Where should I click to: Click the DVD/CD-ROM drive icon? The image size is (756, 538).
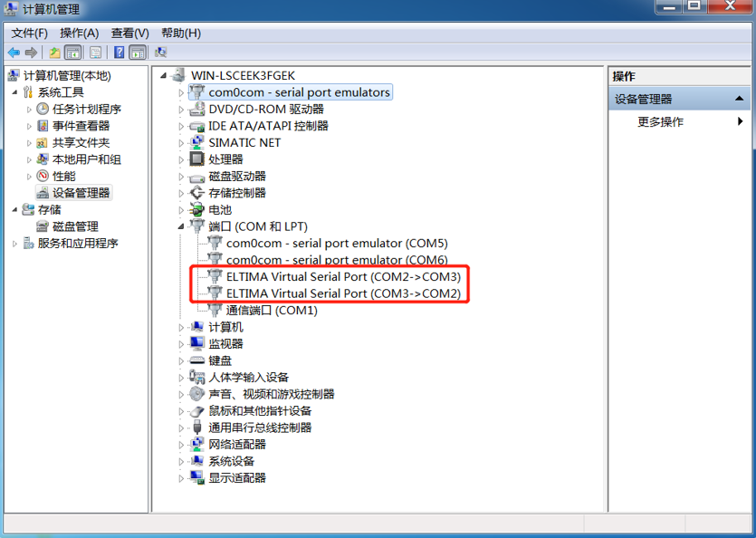(x=196, y=109)
